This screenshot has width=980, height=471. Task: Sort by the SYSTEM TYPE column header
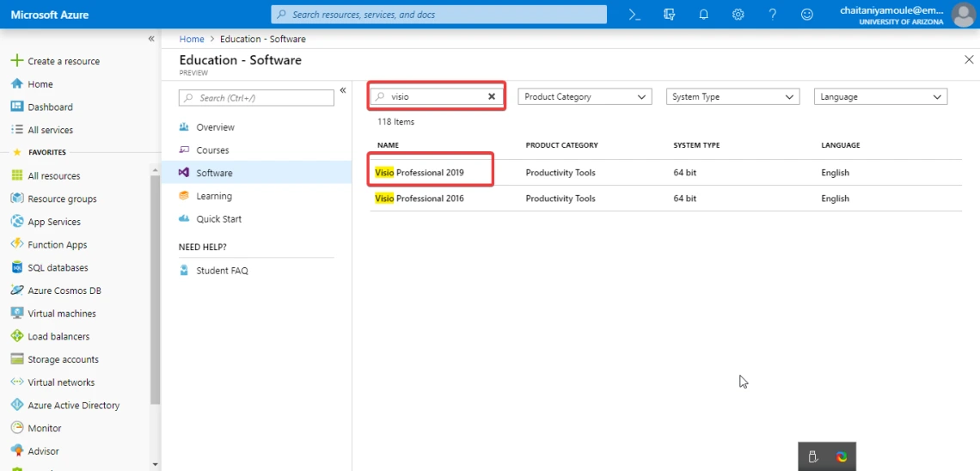click(x=696, y=145)
